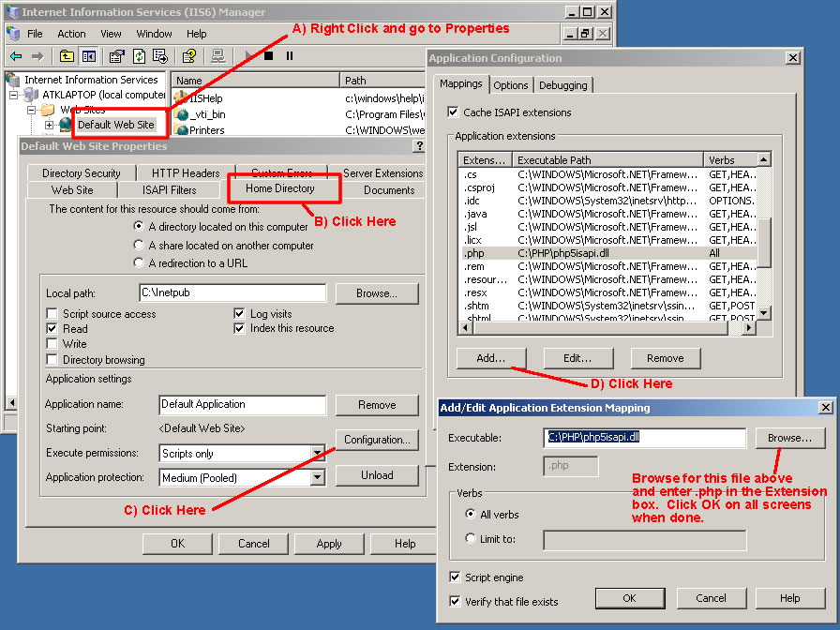Image resolution: width=840 pixels, height=630 pixels.
Task: Enable Directory browsing checkbox
Action: pyautogui.click(x=52, y=359)
